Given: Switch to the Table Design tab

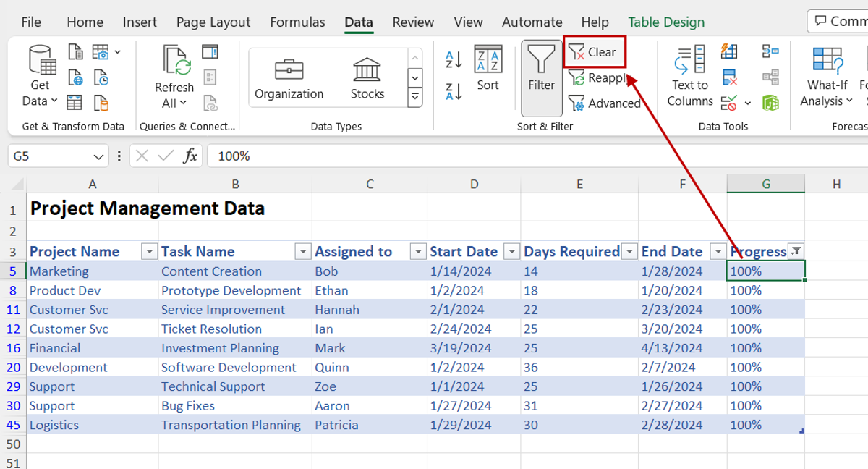Looking at the screenshot, I should pyautogui.click(x=665, y=22).
